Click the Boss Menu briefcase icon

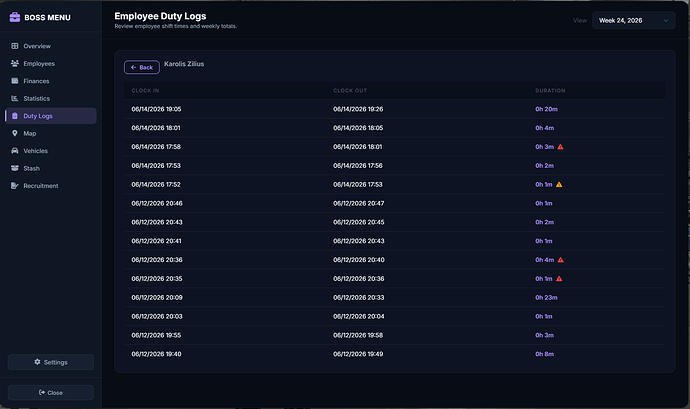point(15,17)
